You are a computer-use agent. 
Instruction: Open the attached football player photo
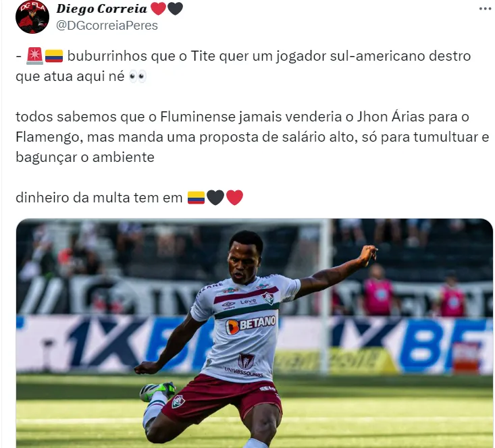coord(255,333)
